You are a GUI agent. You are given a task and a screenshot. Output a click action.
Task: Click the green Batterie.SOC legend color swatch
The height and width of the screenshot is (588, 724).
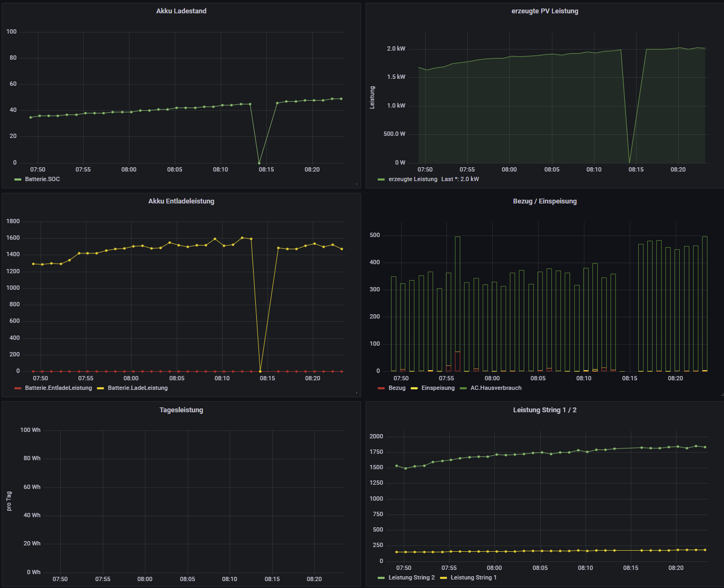pos(18,179)
